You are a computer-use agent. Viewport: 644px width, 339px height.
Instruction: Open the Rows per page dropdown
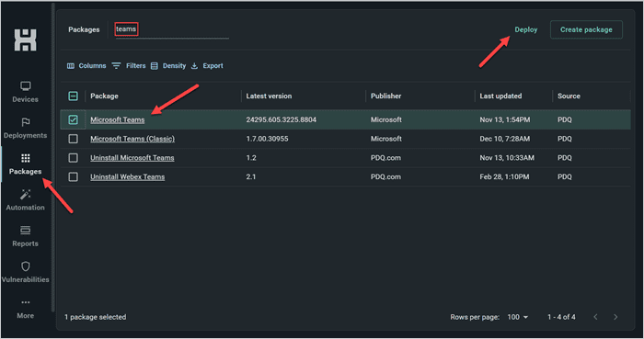(x=518, y=317)
